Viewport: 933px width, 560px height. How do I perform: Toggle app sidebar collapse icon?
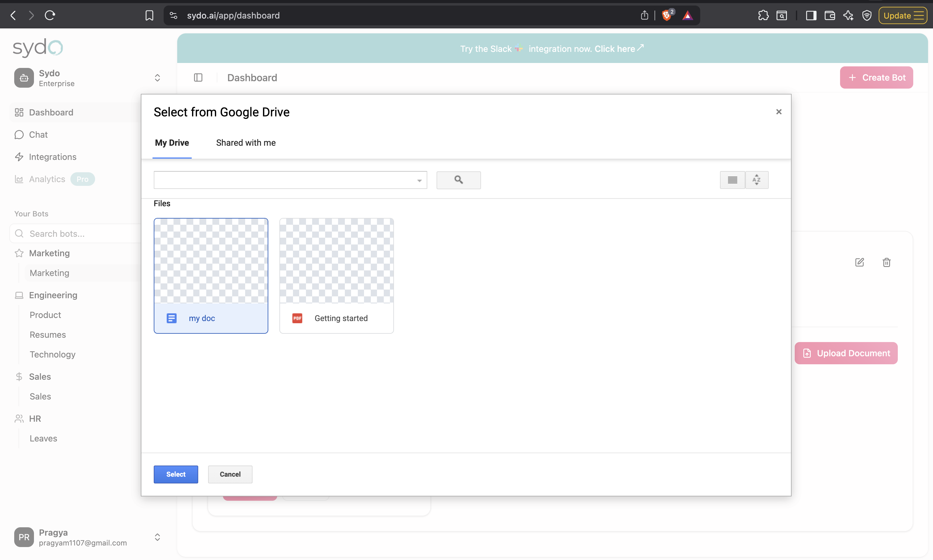click(x=198, y=78)
